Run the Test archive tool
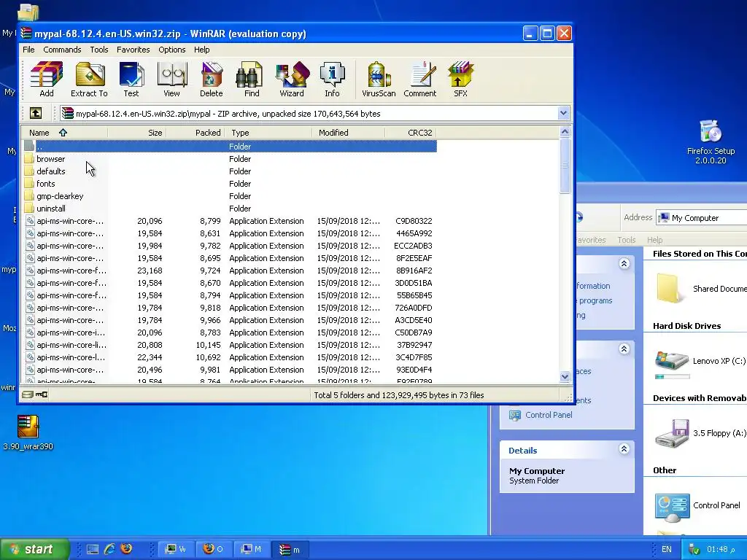 [x=131, y=79]
